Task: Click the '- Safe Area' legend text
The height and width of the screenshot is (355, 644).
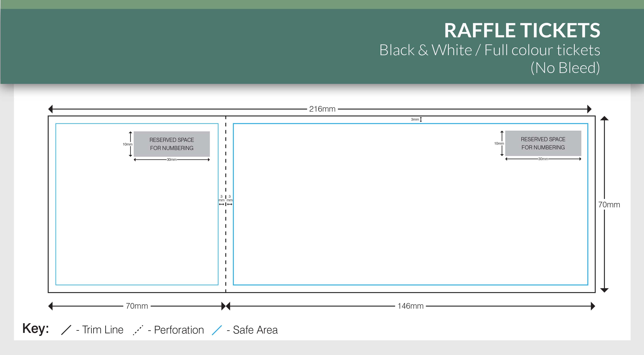Action: pyautogui.click(x=252, y=330)
